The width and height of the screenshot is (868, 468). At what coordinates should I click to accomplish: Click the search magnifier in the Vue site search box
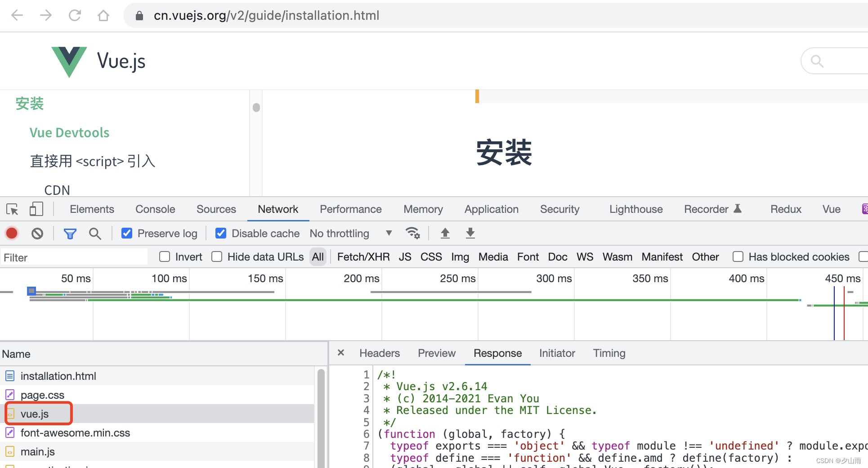click(x=817, y=61)
